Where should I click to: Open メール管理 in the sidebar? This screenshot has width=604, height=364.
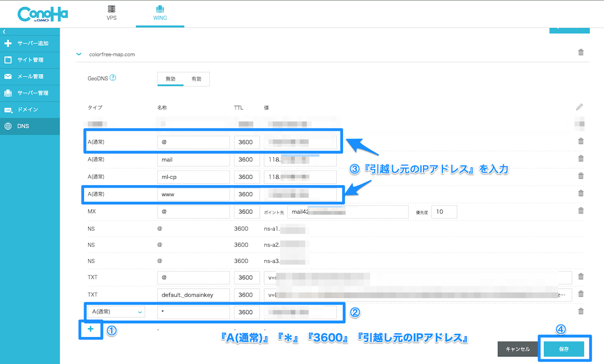coord(30,76)
